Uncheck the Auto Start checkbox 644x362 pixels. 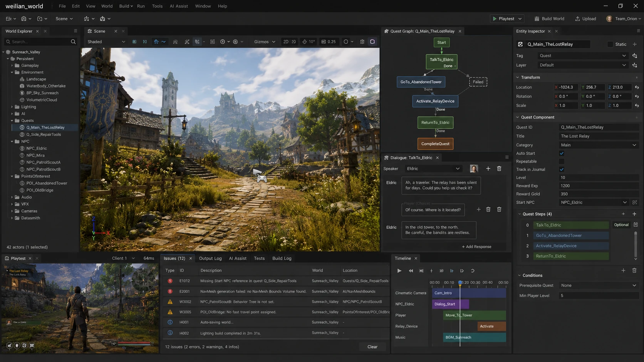point(562,153)
